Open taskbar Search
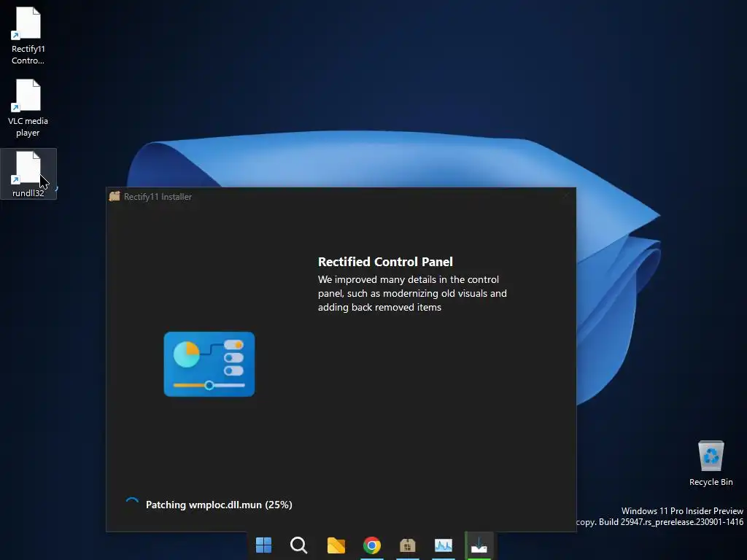 tap(299, 545)
